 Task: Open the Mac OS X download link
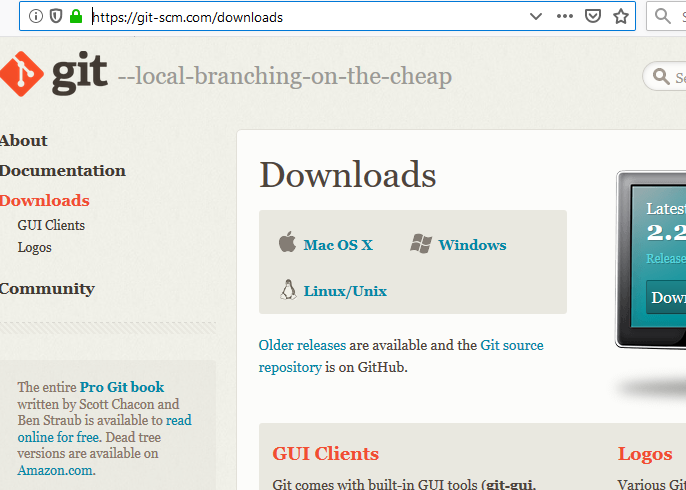coord(338,245)
